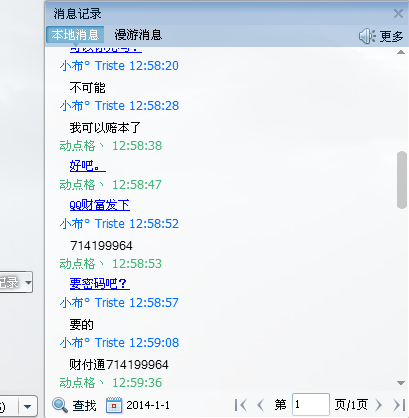Click sender header 小布° Triste 12:58:57
The height and width of the screenshot is (418, 409).
tap(119, 303)
